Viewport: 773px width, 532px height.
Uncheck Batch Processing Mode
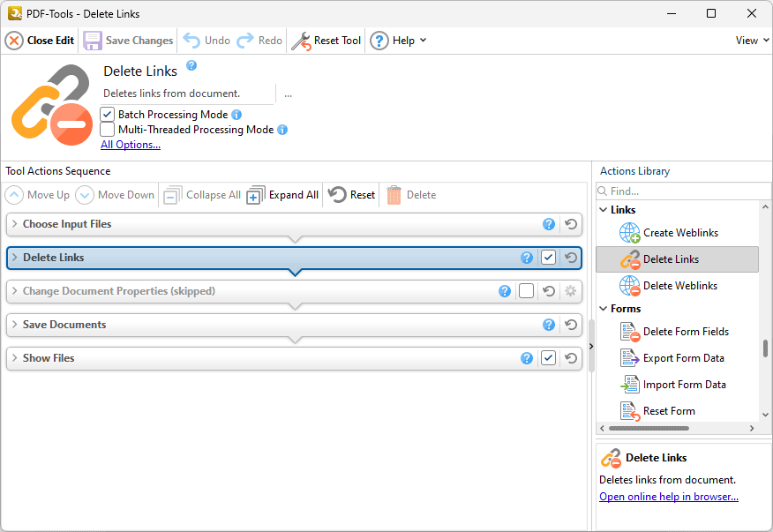pos(108,115)
